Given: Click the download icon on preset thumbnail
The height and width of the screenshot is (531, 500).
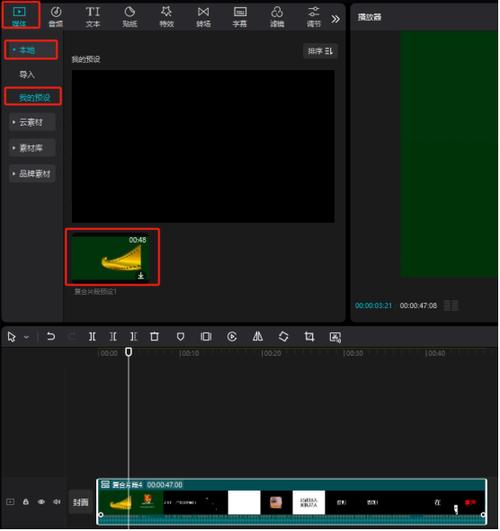Looking at the screenshot, I should (141, 276).
